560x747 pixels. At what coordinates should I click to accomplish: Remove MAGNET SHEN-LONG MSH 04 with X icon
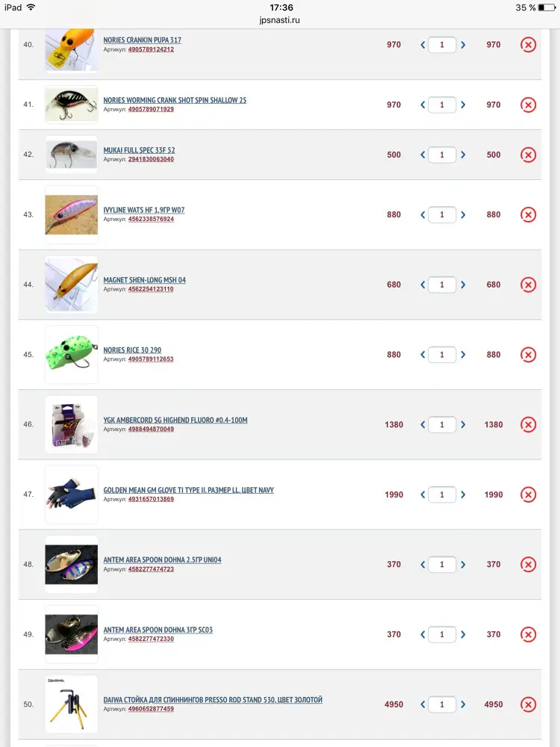tap(528, 285)
